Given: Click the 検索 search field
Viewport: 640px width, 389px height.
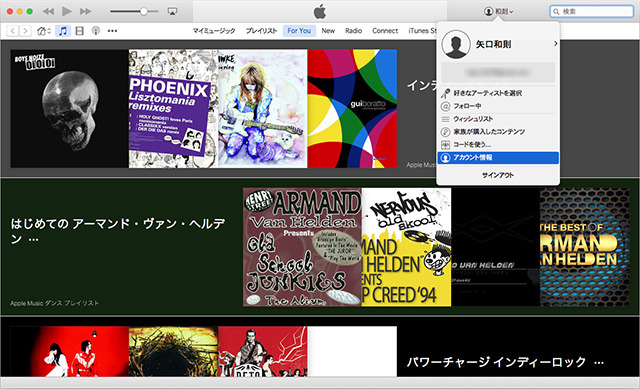Looking at the screenshot, I should (x=592, y=11).
